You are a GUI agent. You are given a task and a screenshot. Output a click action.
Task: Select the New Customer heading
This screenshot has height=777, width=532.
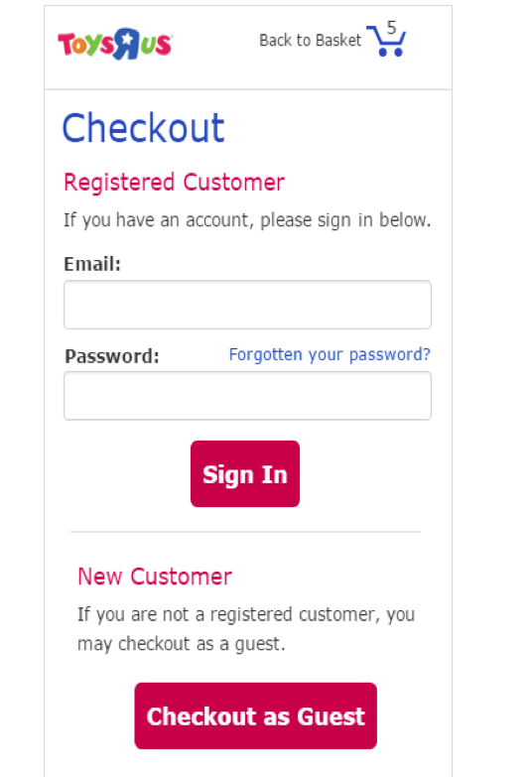point(155,577)
